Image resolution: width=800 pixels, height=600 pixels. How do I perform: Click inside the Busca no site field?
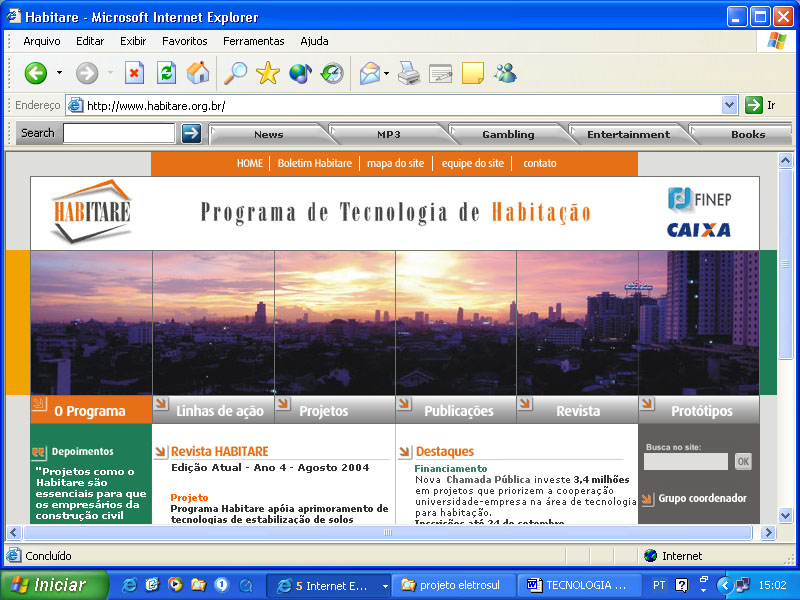pos(686,461)
